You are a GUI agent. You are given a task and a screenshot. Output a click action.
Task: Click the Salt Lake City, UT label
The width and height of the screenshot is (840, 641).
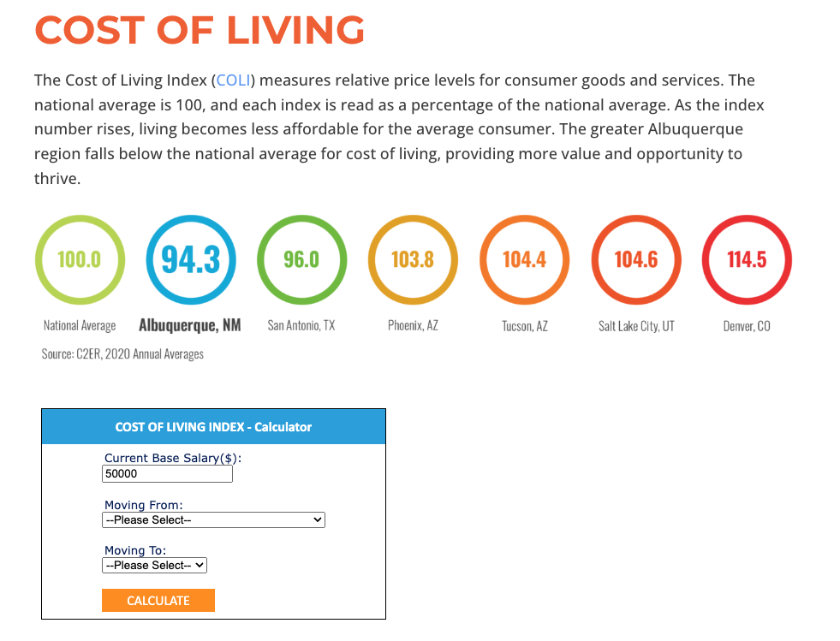point(636,326)
